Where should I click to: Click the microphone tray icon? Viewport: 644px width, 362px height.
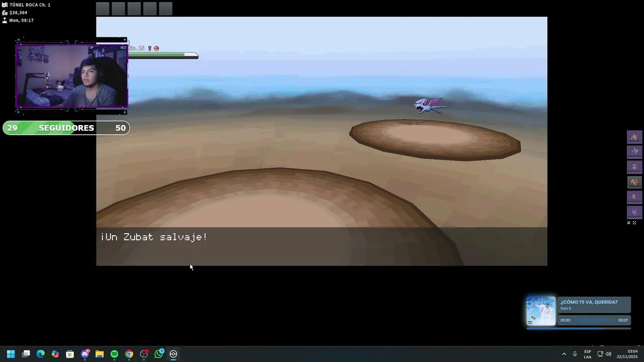575,354
